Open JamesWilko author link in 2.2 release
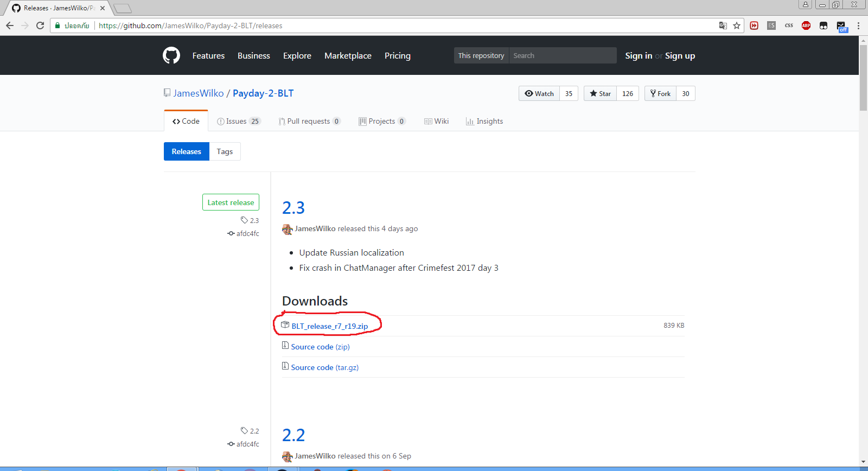Image resolution: width=868 pixels, height=471 pixels. [315, 456]
